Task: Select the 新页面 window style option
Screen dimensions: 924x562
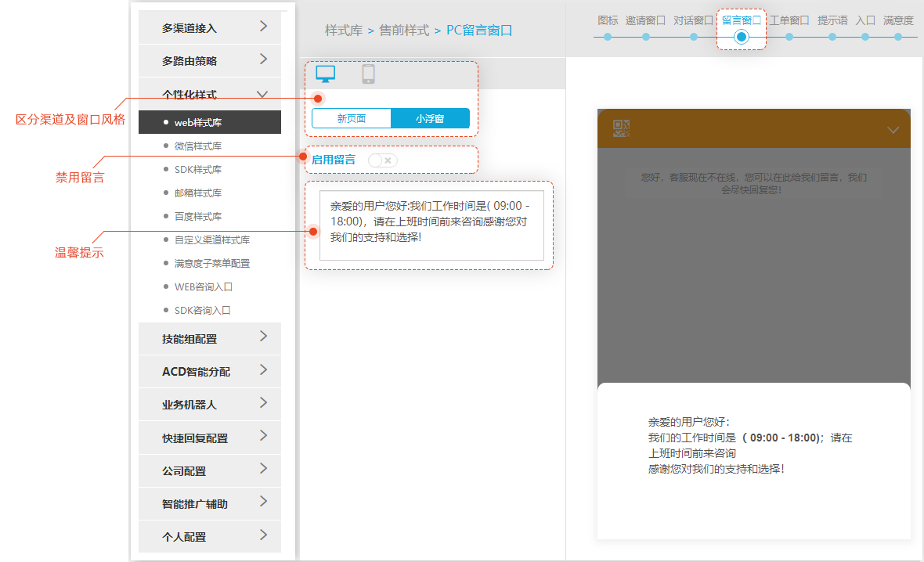Action: click(352, 119)
